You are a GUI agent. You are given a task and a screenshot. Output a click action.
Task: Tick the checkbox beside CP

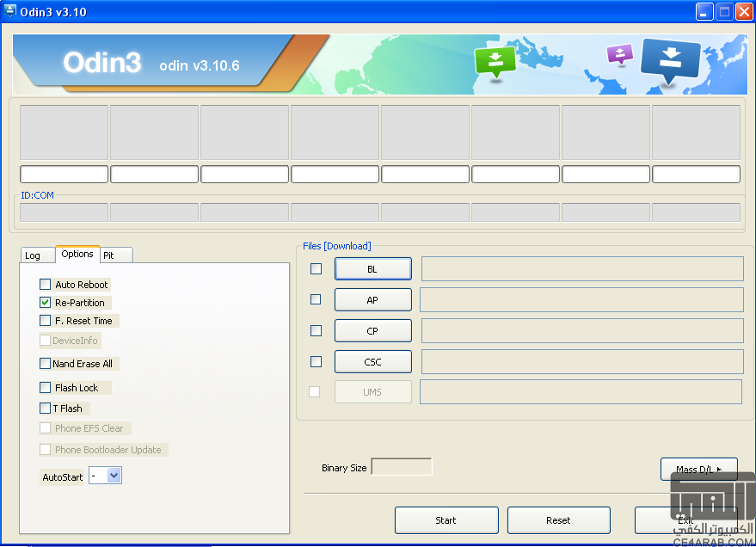[x=316, y=330]
